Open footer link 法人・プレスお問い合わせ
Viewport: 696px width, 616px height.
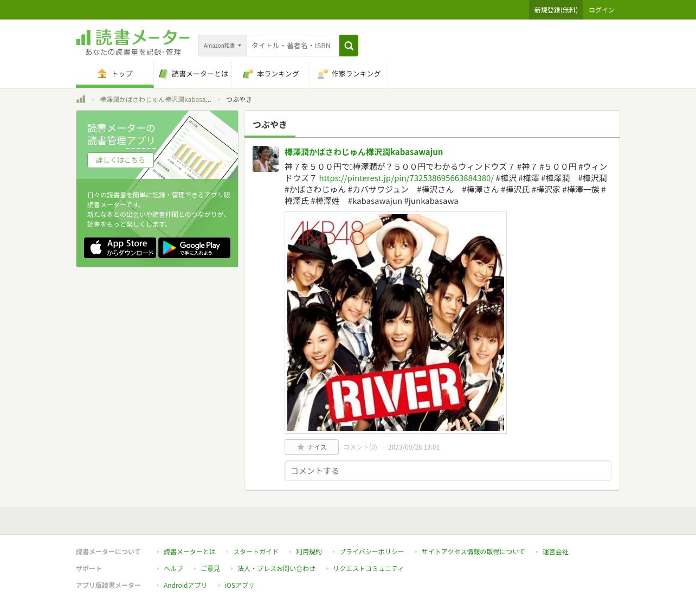[276, 568]
